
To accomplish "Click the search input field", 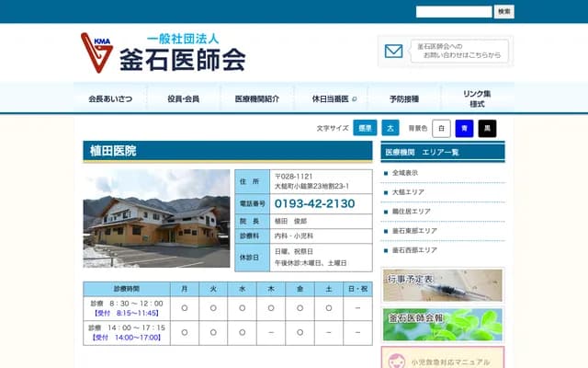I will click(x=454, y=12).
